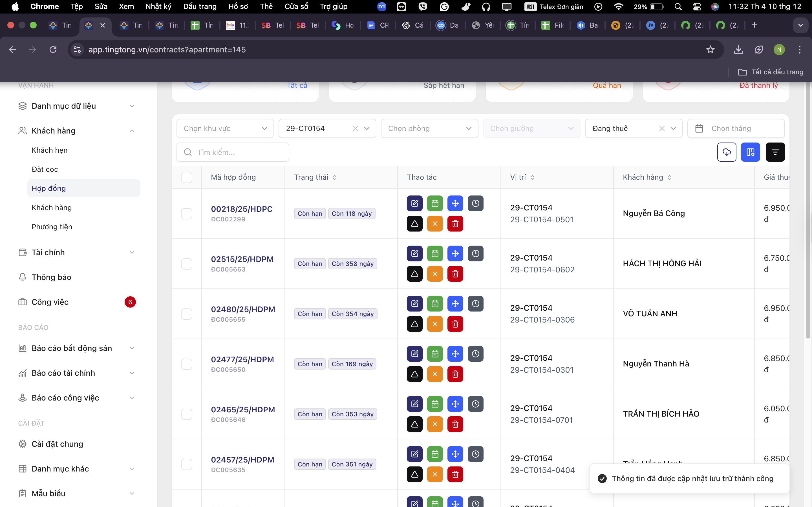
Task: Open the Chọn khu vực dropdown
Action: click(225, 128)
